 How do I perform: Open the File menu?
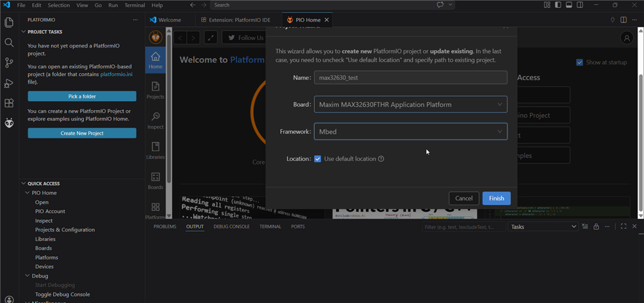coord(21,5)
